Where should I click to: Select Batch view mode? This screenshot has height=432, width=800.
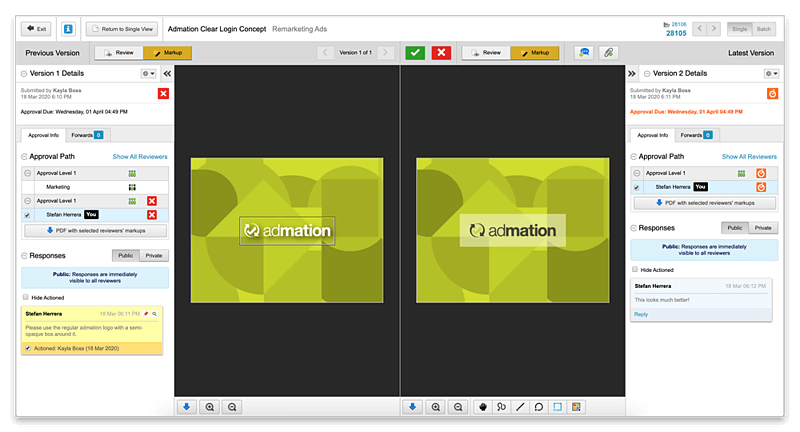pos(764,29)
